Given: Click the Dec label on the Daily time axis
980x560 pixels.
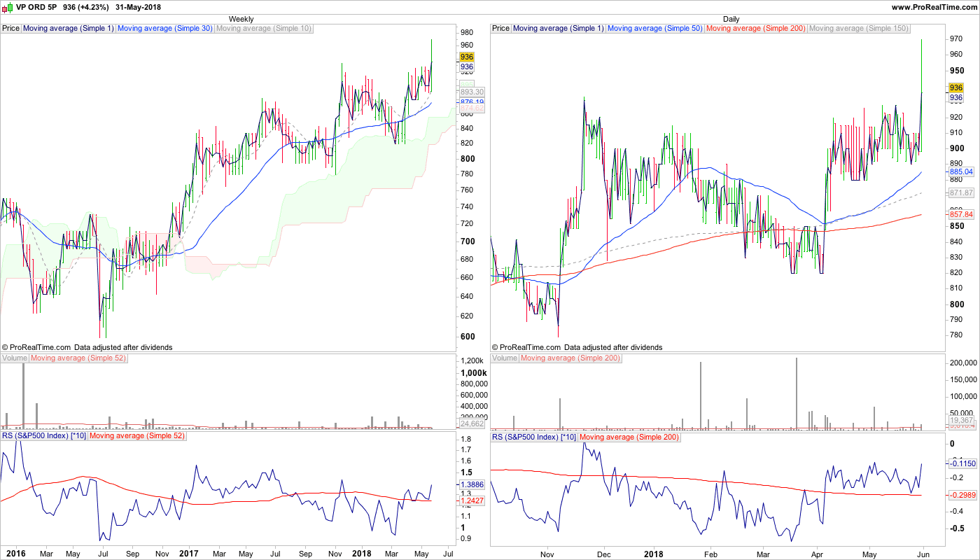Looking at the screenshot, I should click(605, 554).
